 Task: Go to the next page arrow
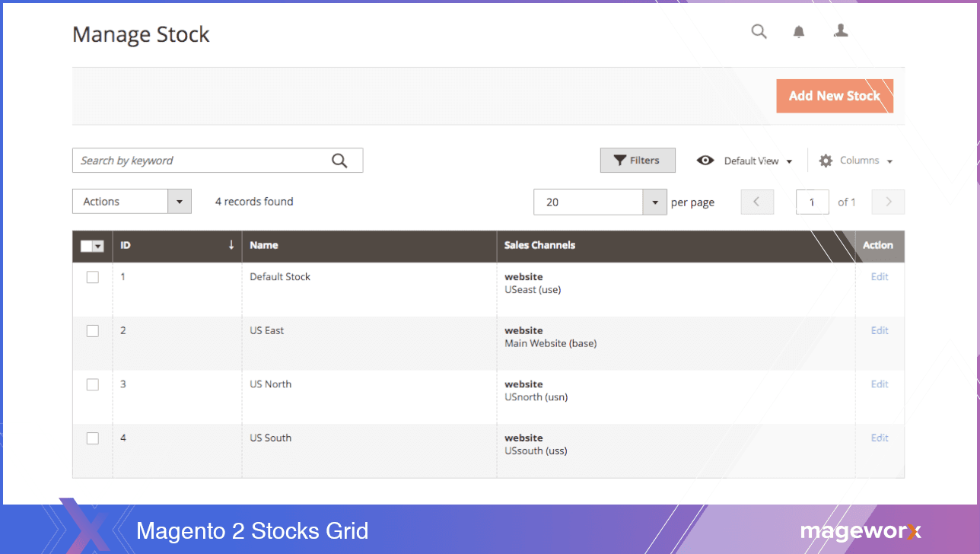pyautogui.click(x=888, y=202)
